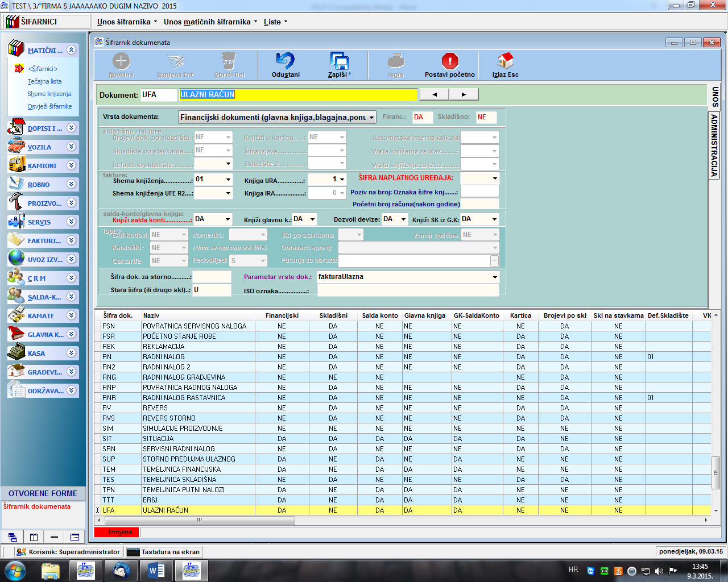The width and height of the screenshot is (728, 582).
Task: Switch to the UNOS vertical tab
Action: (715, 97)
